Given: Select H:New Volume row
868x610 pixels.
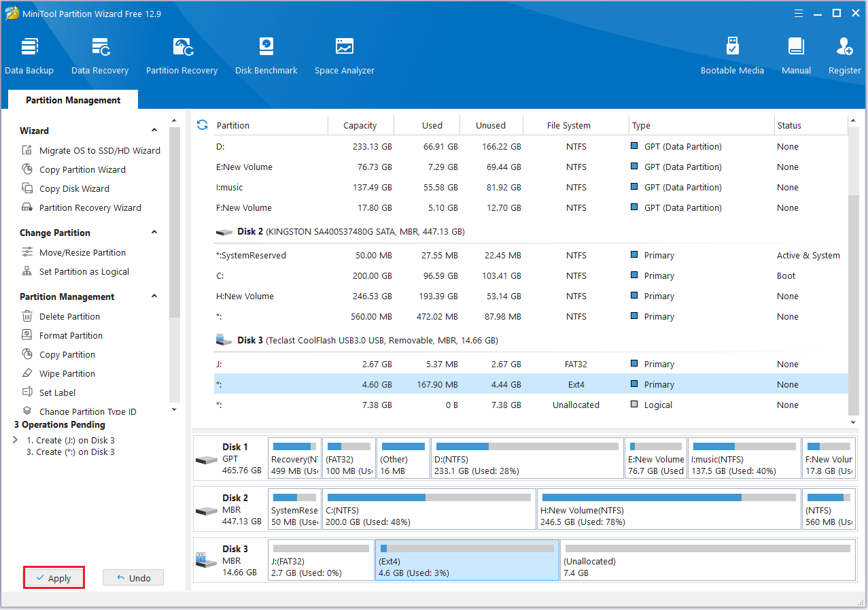Looking at the screenshot, I should click(532, 296).
